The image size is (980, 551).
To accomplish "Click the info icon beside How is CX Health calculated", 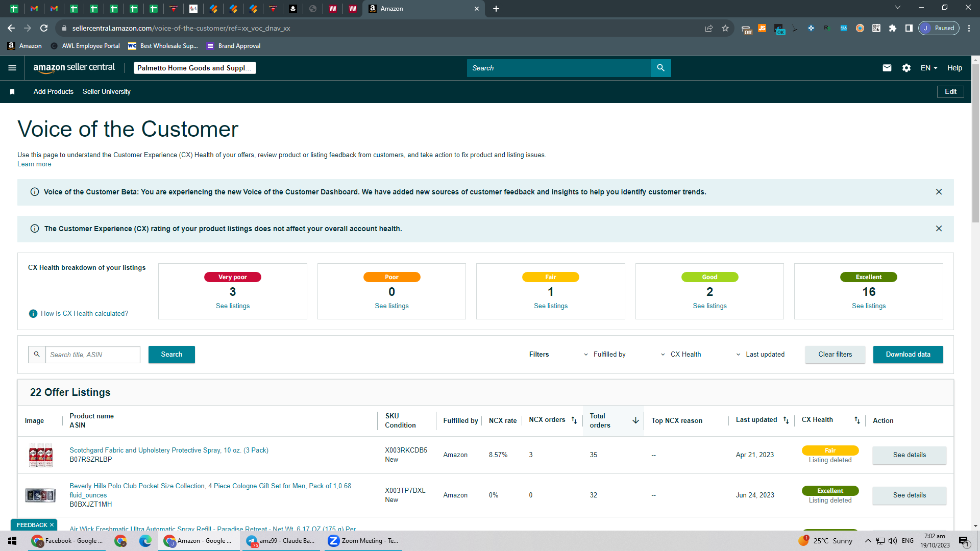I will [x=33, y=313].
